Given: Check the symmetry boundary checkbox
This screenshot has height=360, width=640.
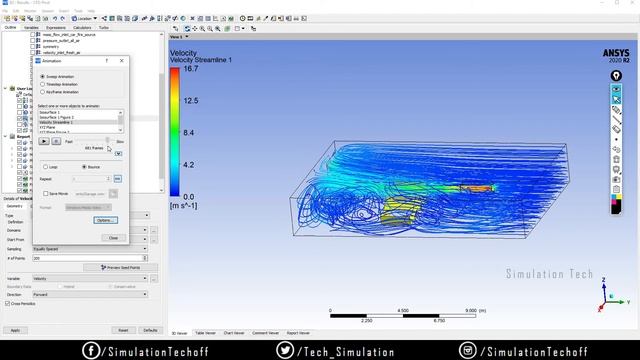Looking at the screenshot, I should point(33,47).
